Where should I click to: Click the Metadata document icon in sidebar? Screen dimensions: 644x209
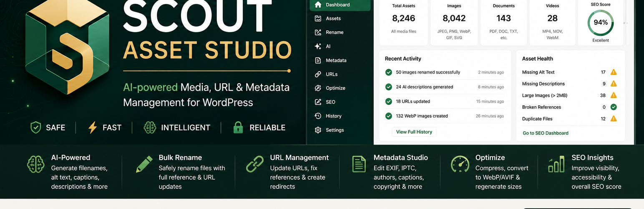pyautogui.click(x=318, y=60)
